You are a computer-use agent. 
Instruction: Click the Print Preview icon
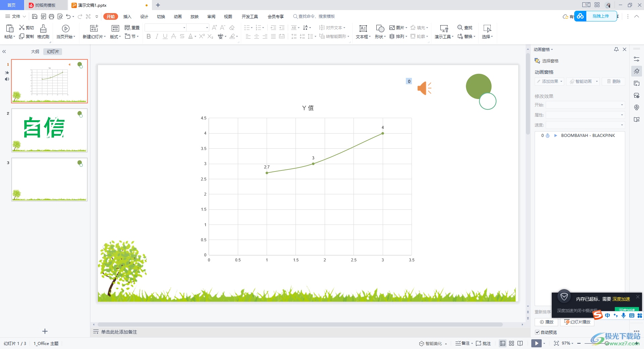click(x=60, y=16)
